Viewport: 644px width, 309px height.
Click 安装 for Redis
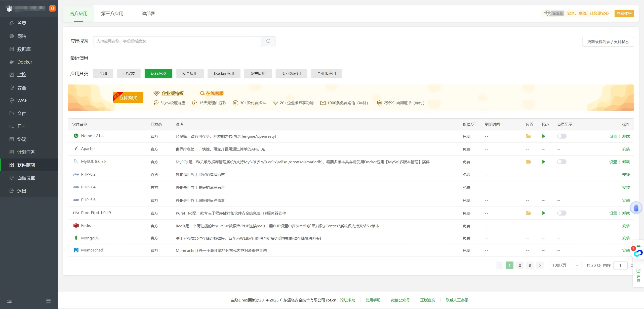pos(626,226)
